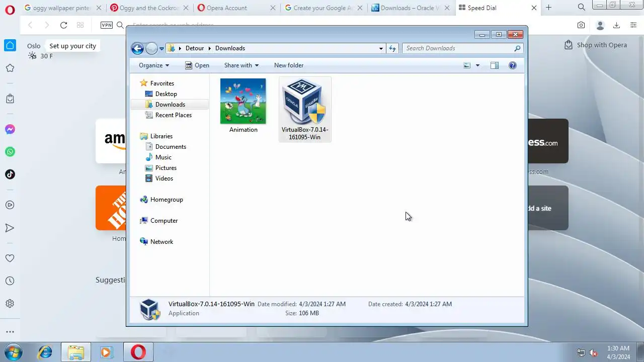This screenshot has height=362, width=644.
Task: Switch to Downloads – Oracle tab
Action: (410, 8)
